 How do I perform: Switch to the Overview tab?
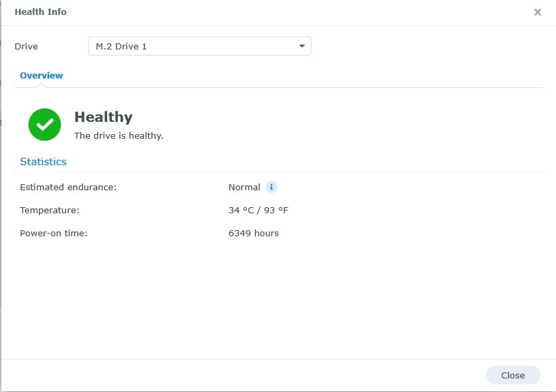tap(41, 76)
